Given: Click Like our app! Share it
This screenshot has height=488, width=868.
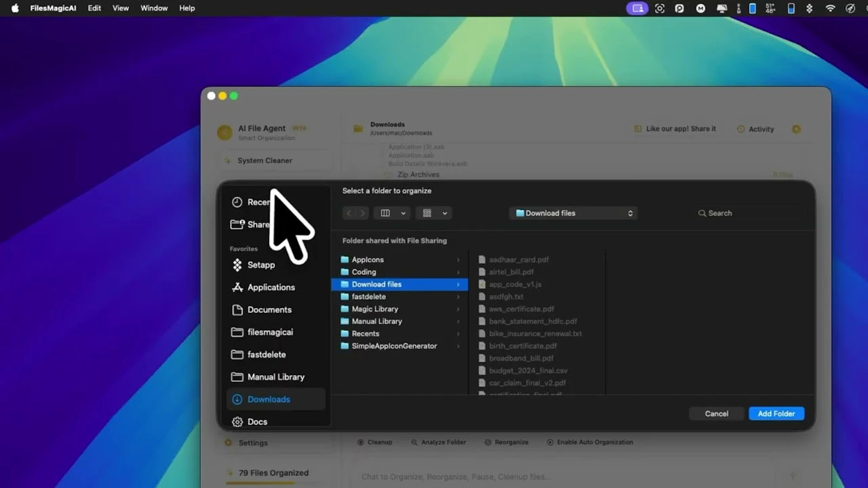Looking at the screenshot, I should [675, 129].
